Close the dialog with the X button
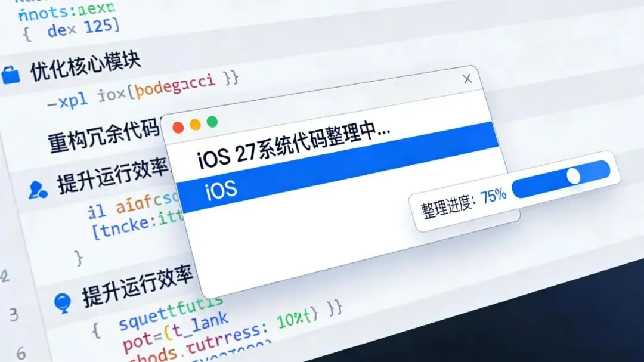This screenshot has width=644, height=362. pyautogui.click(x=467, y=79)
